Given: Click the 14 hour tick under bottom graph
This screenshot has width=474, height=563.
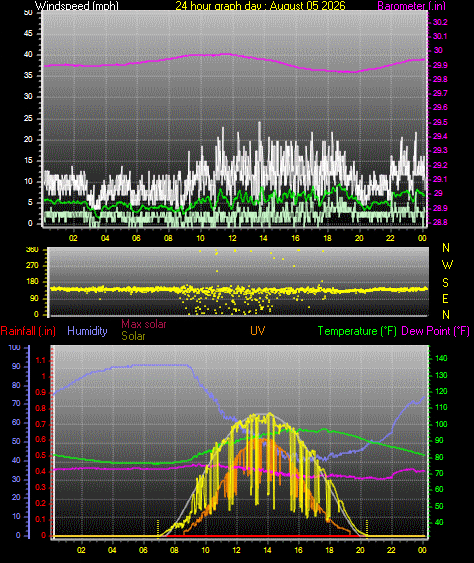Looking at the screenshot, I should pyautogui.click(x=267, y=550).
